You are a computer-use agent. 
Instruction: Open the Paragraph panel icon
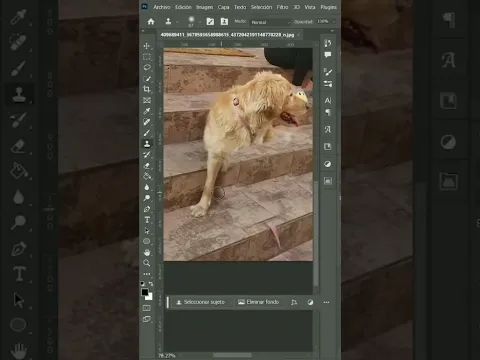pyautogui.click(x=328, y=112)
